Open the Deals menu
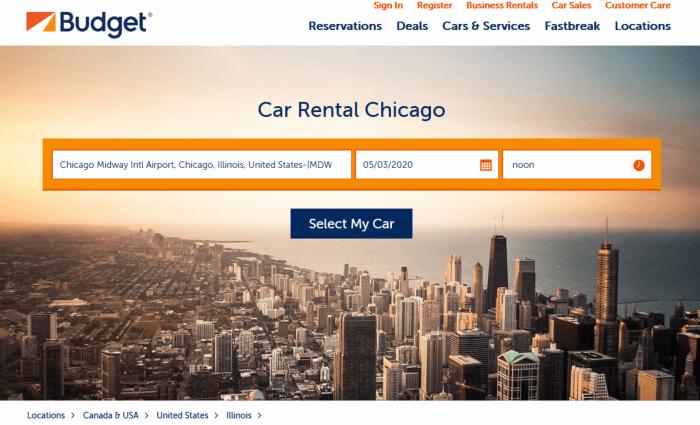Screen dimensions: 700x425 [412, 26]
